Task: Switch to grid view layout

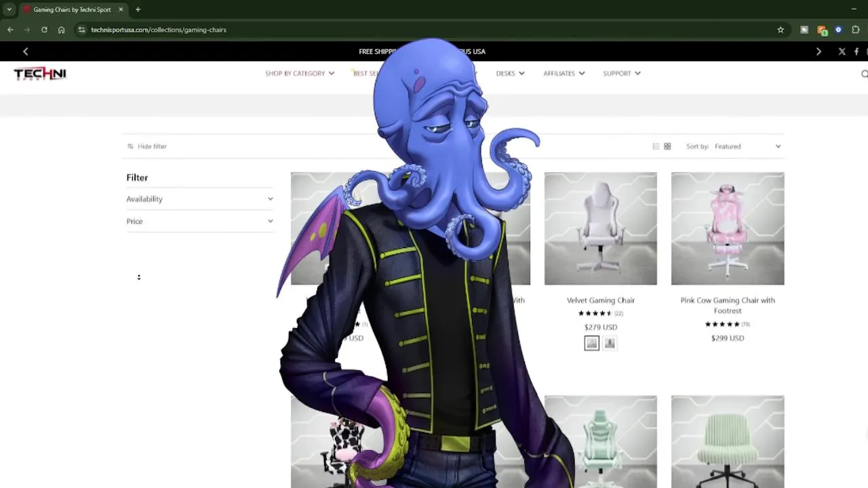Action: pyautogui.click(x=667, y=146)
